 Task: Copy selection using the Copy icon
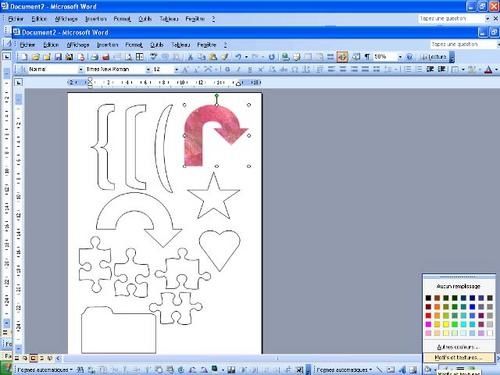point(201,57)
